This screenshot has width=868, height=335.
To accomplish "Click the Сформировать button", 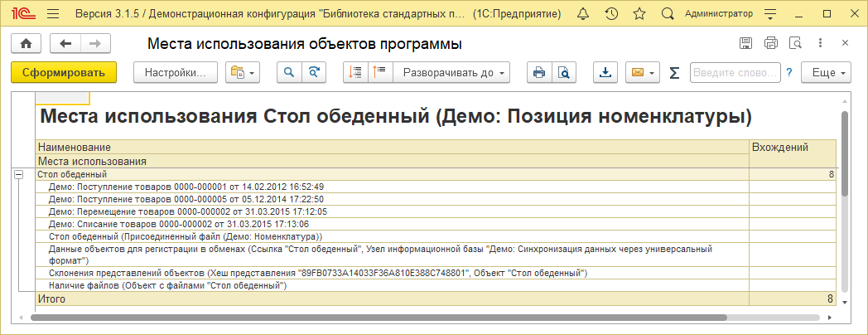I will tap(64, 73).
